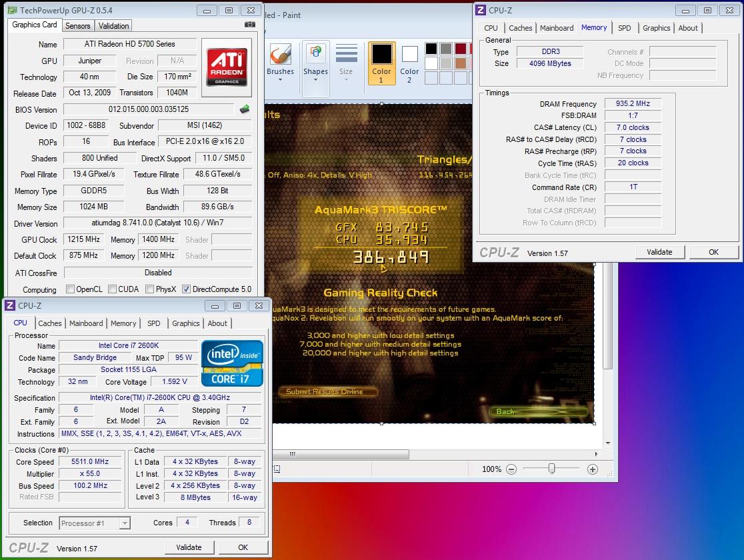Click Size line-thickness icon in Paint
The width and height of the screenshot is (744, 560).
pyautogui.click(x=347, y=53)
